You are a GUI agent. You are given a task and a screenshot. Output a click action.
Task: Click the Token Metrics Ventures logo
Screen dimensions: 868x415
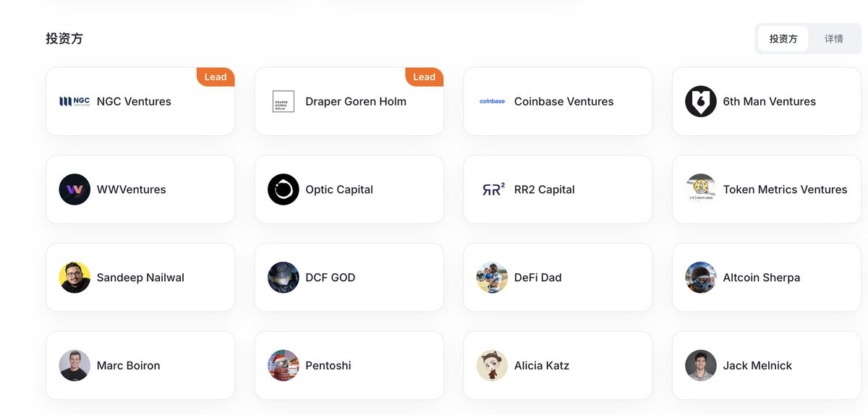[x=701, y=189]
